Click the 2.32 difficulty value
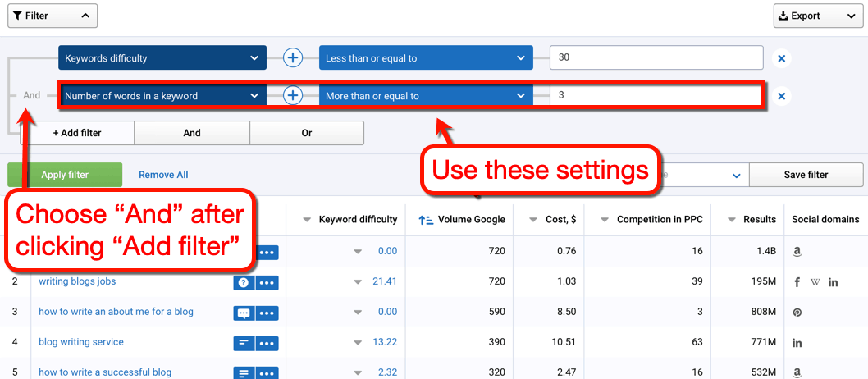Viewport: 868px width, 379px height. pos(387,372)
